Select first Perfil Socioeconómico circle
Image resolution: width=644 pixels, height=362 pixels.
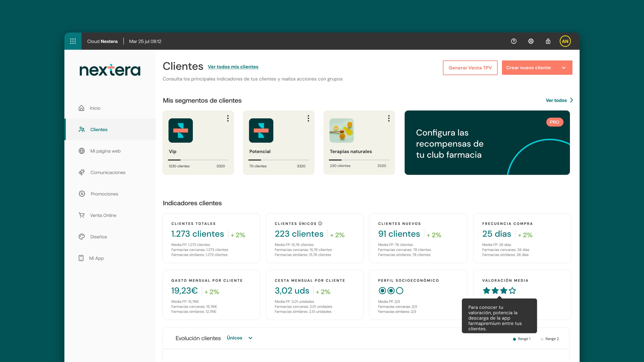[382, 291]
